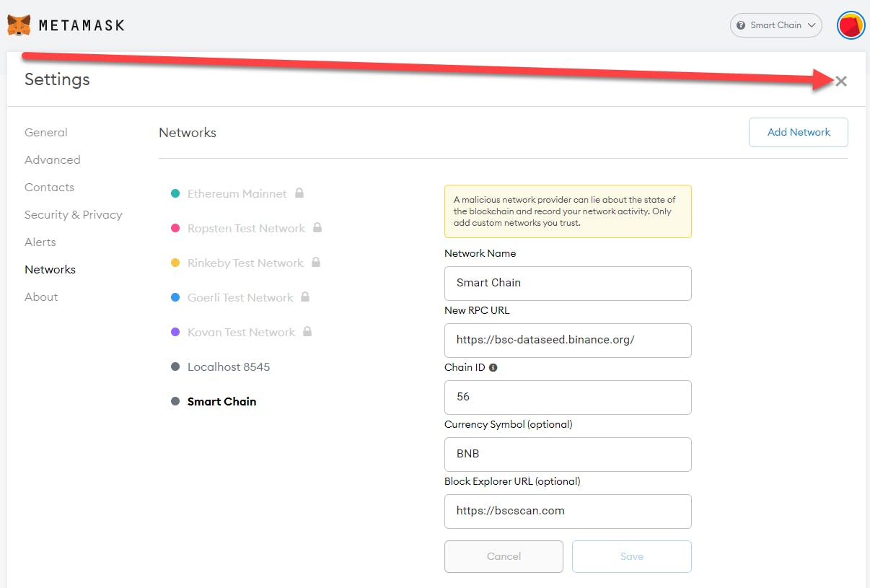Click the malicious network provider warning box

click(x=568, y=211)
